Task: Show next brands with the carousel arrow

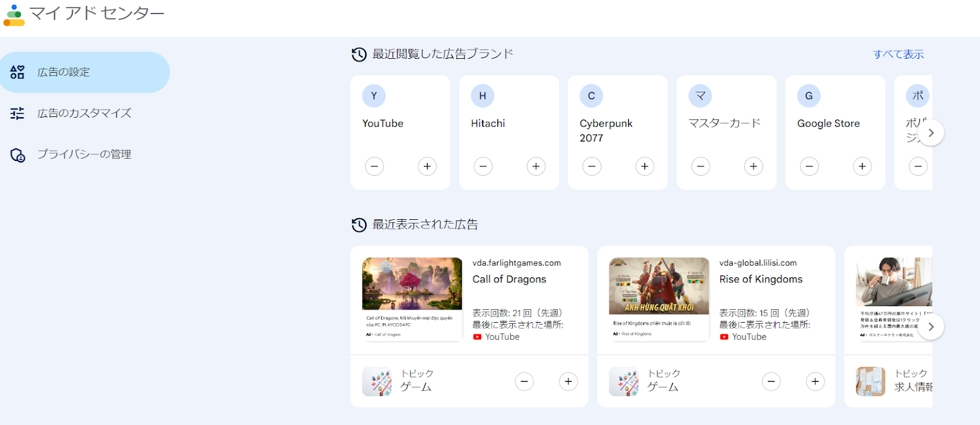Action: [x=931, y=133]
